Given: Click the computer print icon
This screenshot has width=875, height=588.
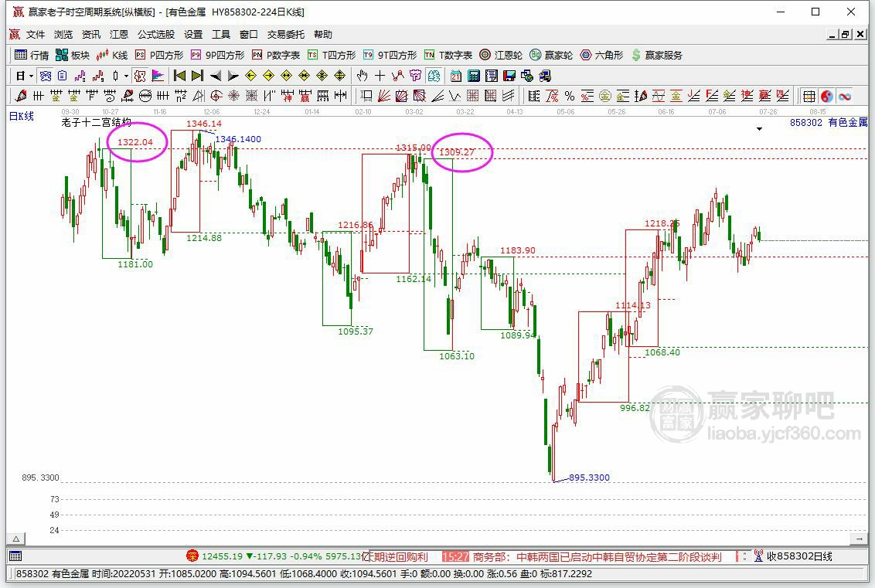Looking at the screenshot, I should (x=545, y=76).
